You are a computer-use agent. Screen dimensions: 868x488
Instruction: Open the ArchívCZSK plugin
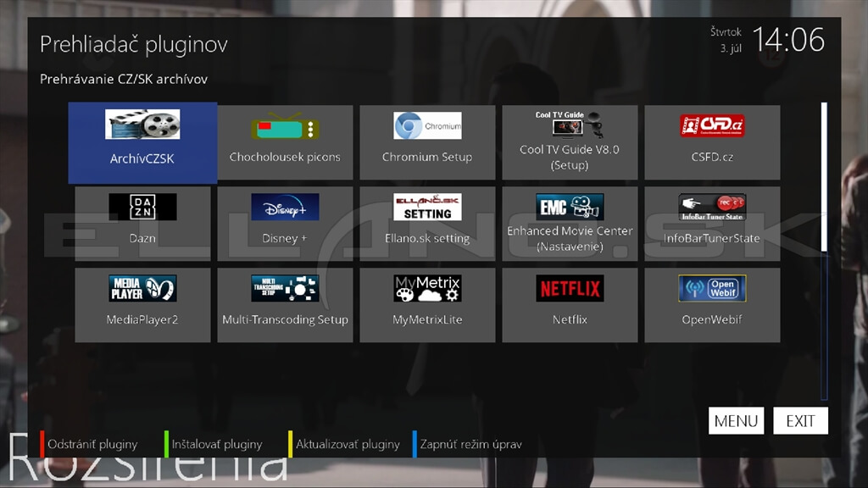point(142,142)
